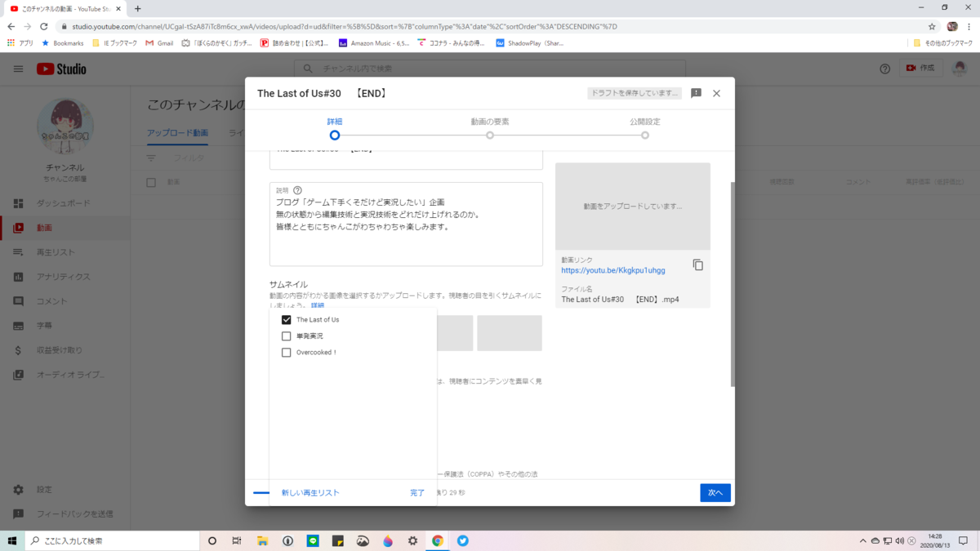This screenshot has height=551, width=980.
Task: Open 動画 in the sidebar
Action: click(65, 228)
